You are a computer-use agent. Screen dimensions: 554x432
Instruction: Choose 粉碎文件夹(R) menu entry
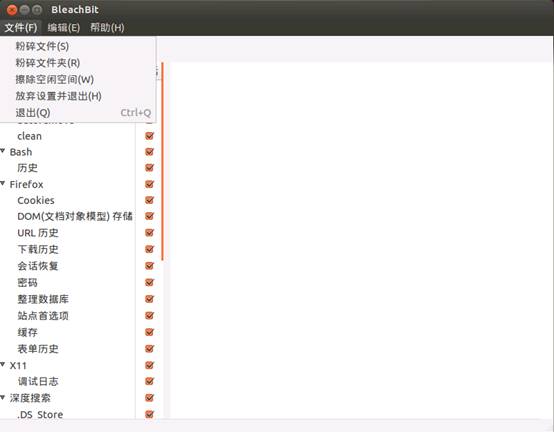[x=78, y=63]
